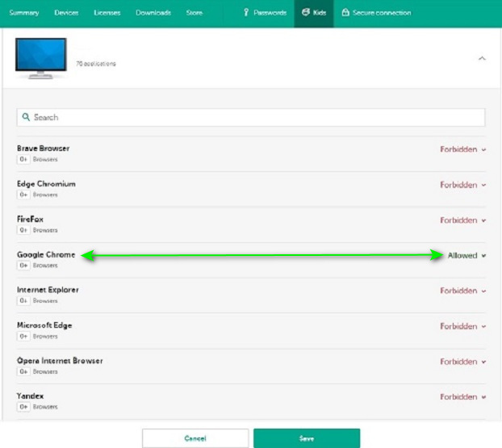Click the 0+ age badge under Brave Browser
This screenshot has height=448, width=502.
point(23,159)
